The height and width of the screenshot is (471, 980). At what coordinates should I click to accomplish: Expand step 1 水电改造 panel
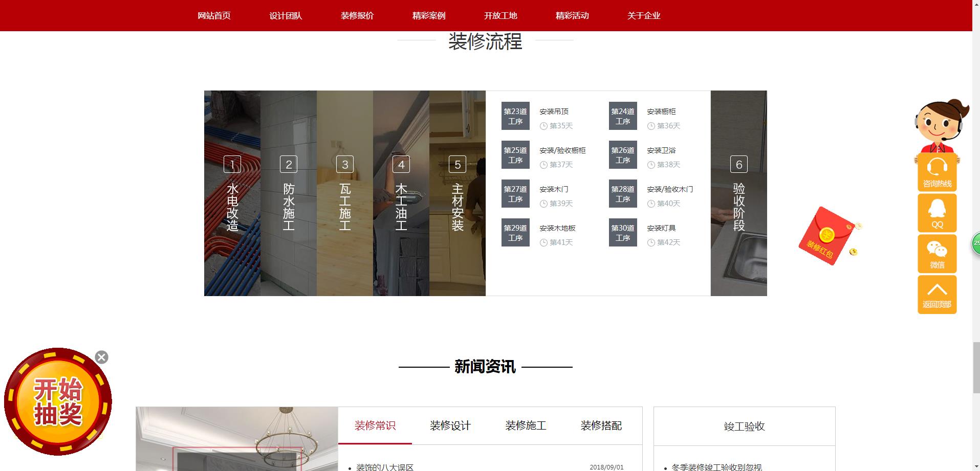(232, 193)
